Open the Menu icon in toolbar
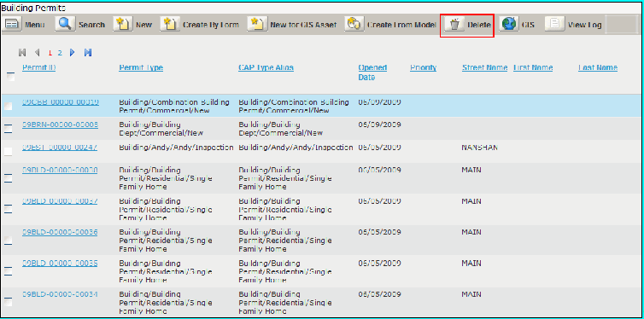The image size is (644, 319). [13, 24]
